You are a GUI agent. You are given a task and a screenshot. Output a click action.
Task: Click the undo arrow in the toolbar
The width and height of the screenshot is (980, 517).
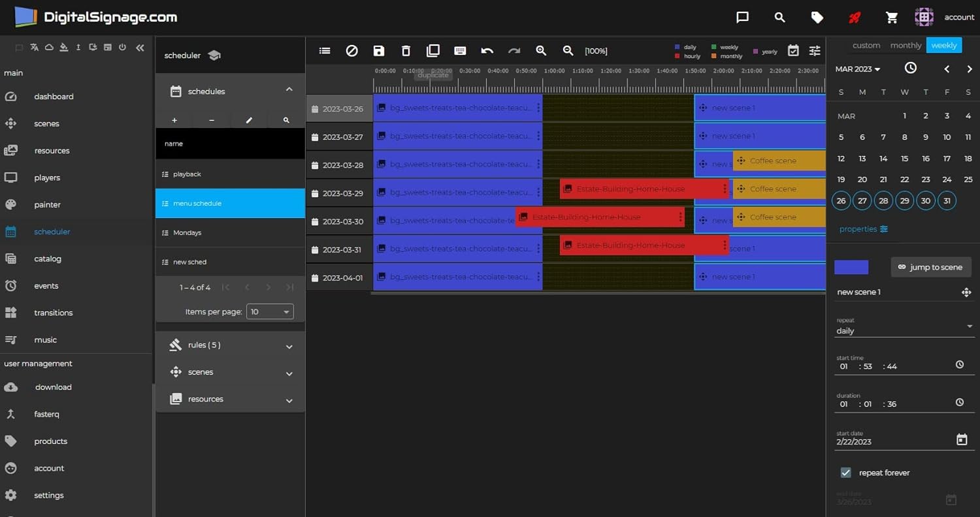point(487,51)
